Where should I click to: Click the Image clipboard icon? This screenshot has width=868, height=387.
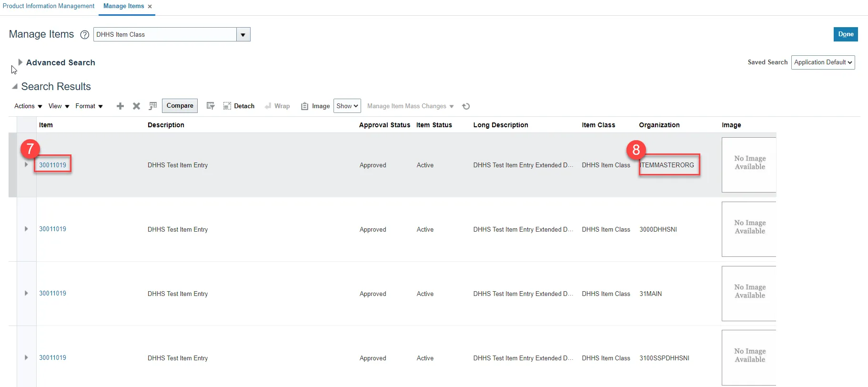pos(305,106)
